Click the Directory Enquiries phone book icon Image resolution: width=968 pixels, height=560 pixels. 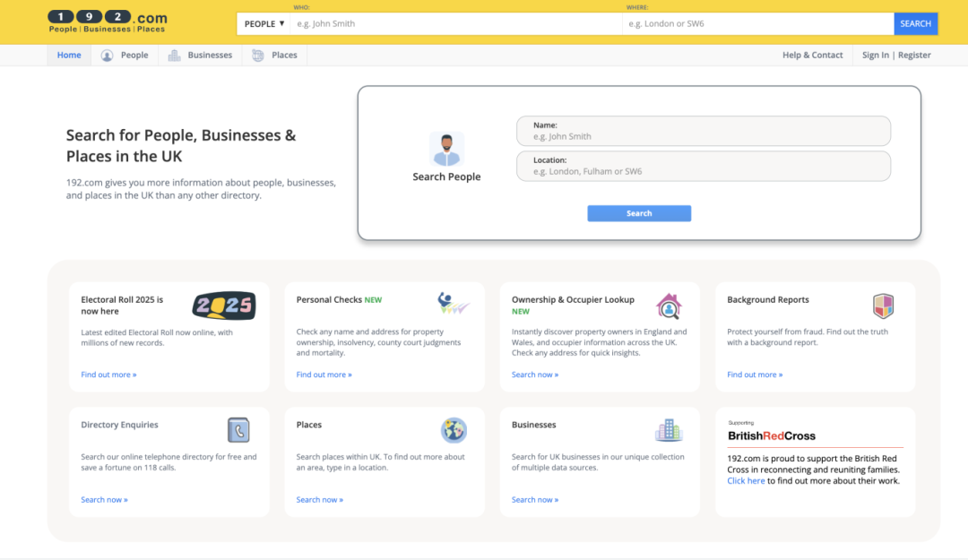point(238,430)
